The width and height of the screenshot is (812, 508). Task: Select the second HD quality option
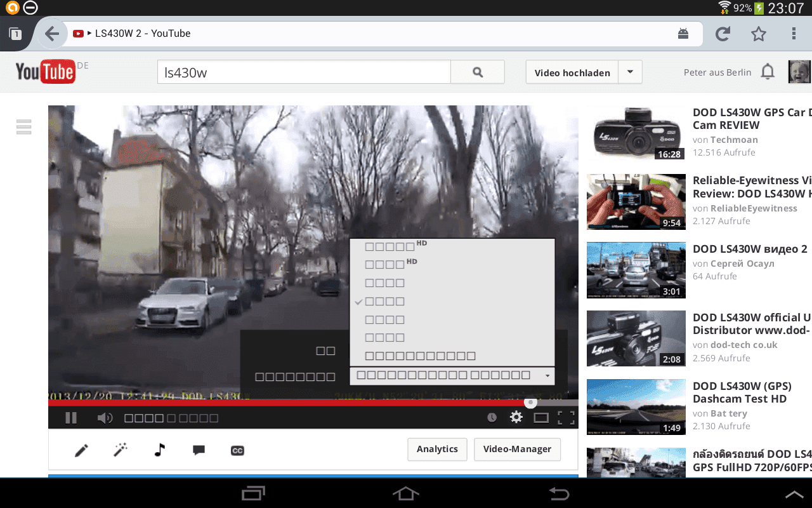tap(452, 264)
